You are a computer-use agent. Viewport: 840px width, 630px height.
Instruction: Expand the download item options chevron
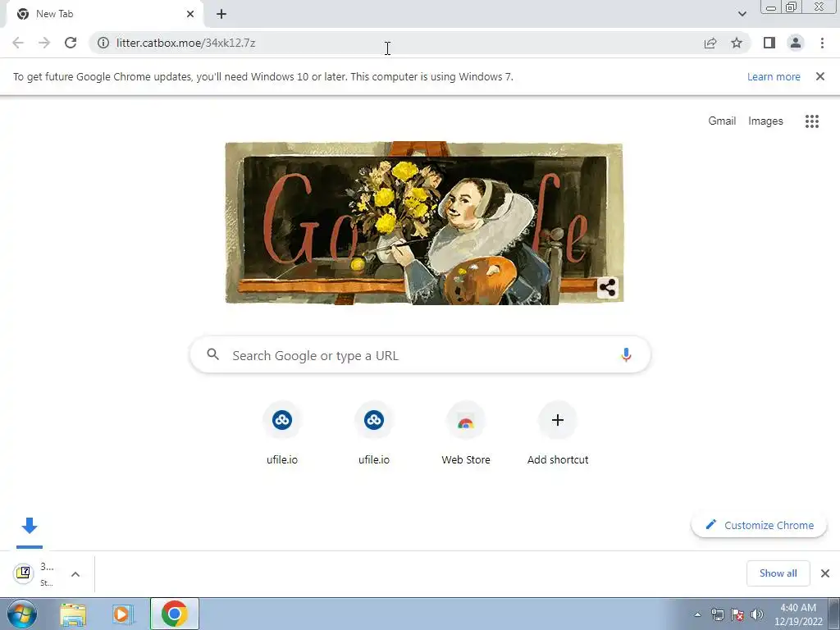75,573
